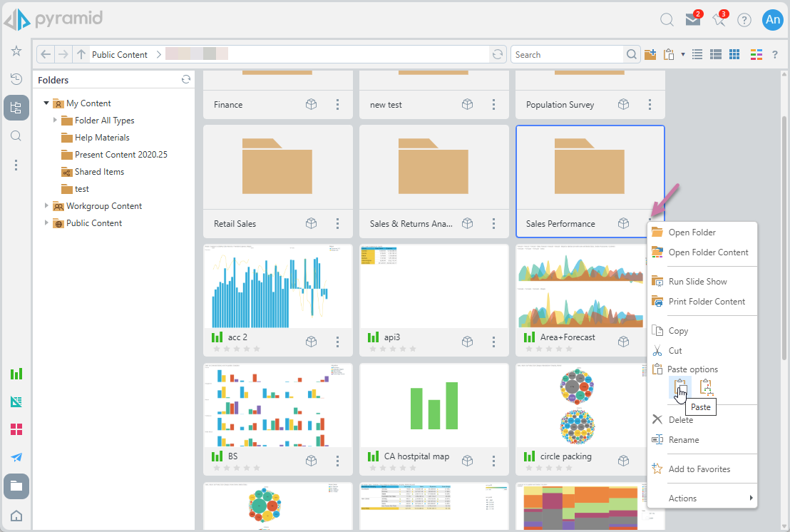Open the Recent history panel in sidebar
Viewport: 790px width, 532px height.
(x=16, y=79)
